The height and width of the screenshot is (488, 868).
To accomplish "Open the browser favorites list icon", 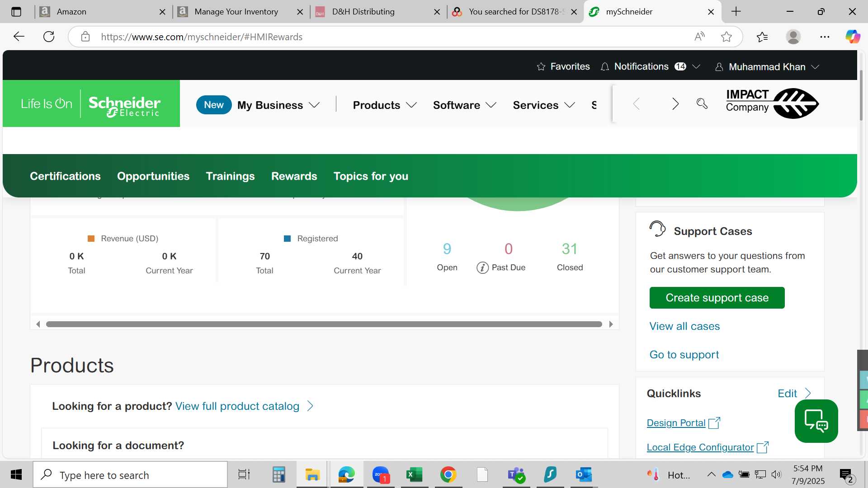I will coord(762,37).
